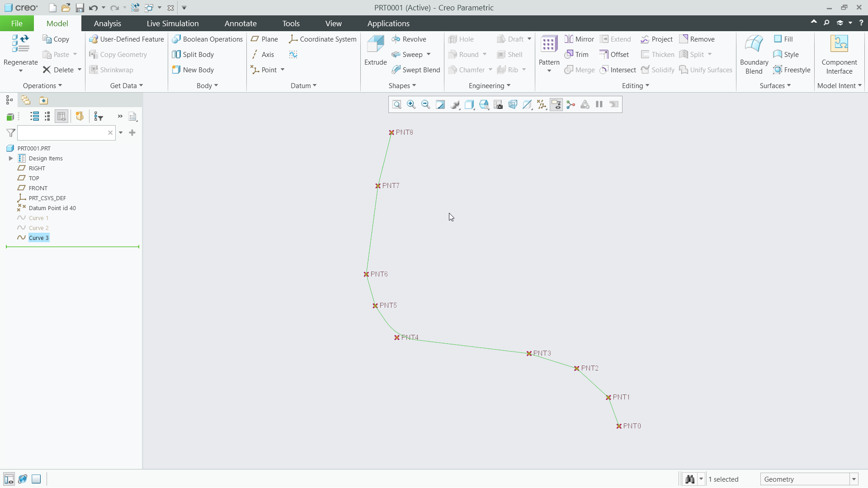Click the Regenerate icon
868x488 pixels.
(x=20, y=44)
